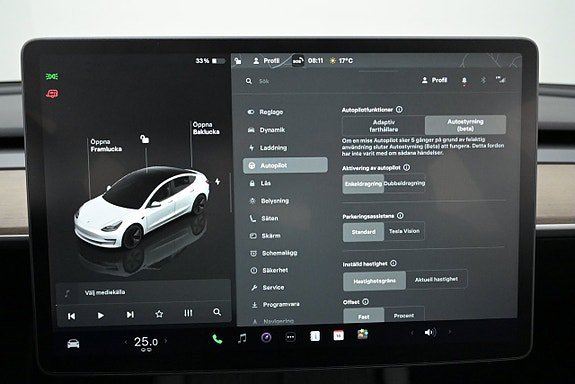
Task: Tap the 33% battery indicator
Action: tap(210, 61)
